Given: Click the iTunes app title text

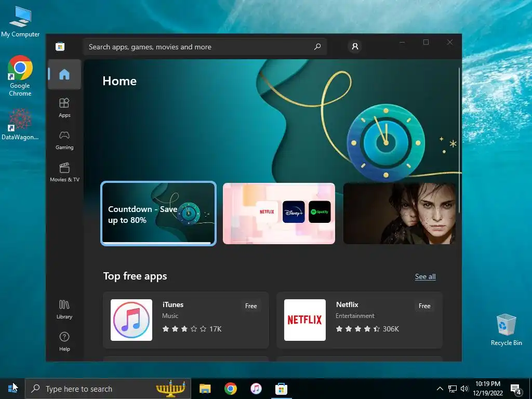Looking at the screenshot, I should (x=172, y=304).
